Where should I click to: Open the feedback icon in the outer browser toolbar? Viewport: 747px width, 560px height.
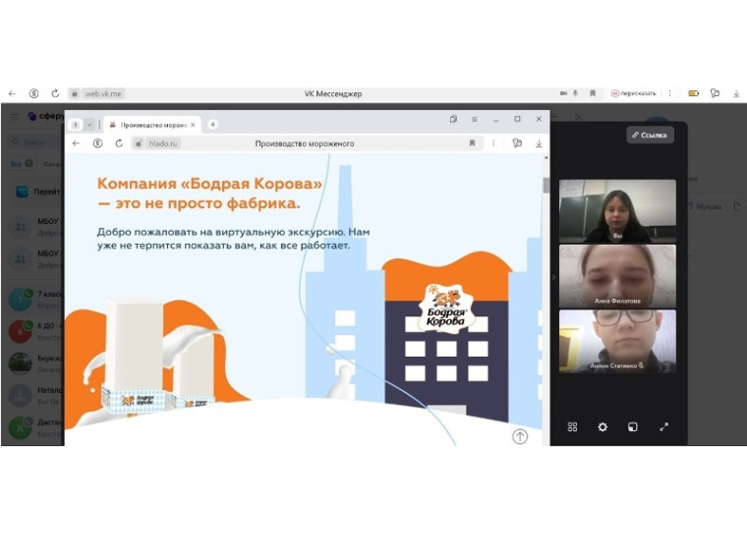716,93
